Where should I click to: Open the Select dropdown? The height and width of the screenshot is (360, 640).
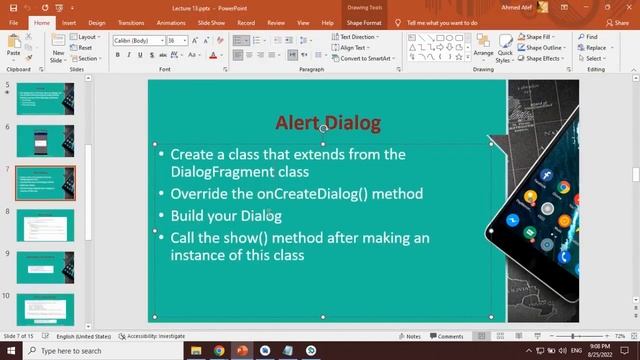592,58
